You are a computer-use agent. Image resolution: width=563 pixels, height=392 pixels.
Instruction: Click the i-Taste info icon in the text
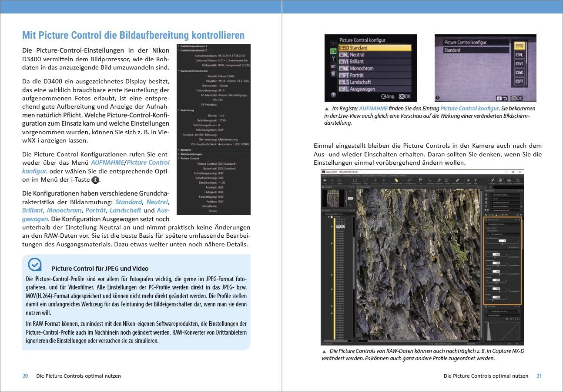(x=95, y=180)
